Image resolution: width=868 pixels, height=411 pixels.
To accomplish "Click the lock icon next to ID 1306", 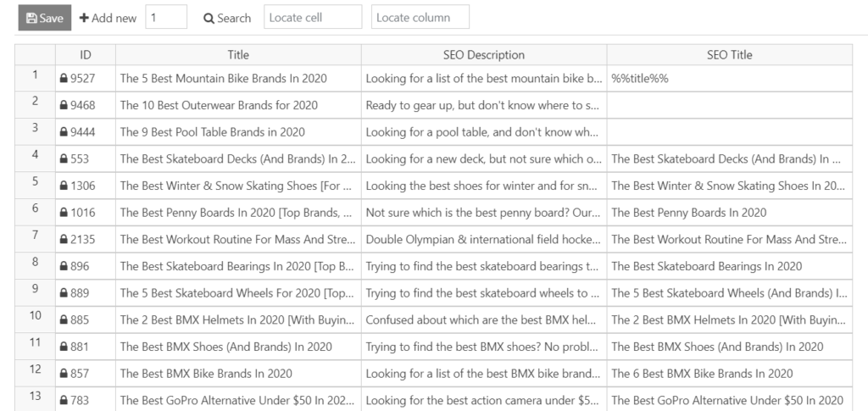I will [x=64, y=186].
